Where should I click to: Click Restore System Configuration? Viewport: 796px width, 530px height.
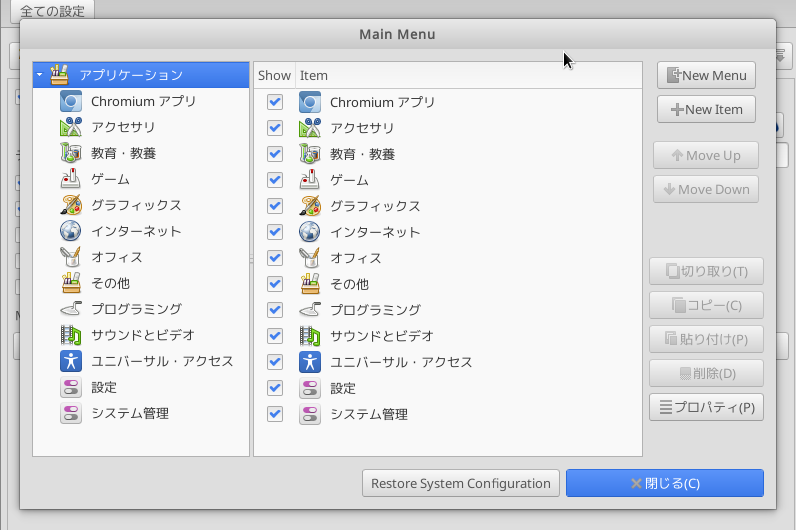coord(460,483)
